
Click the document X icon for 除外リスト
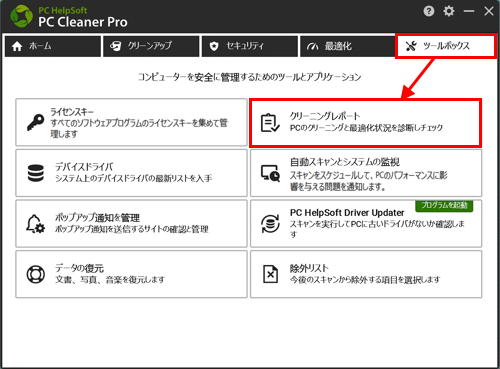(270, 274)
